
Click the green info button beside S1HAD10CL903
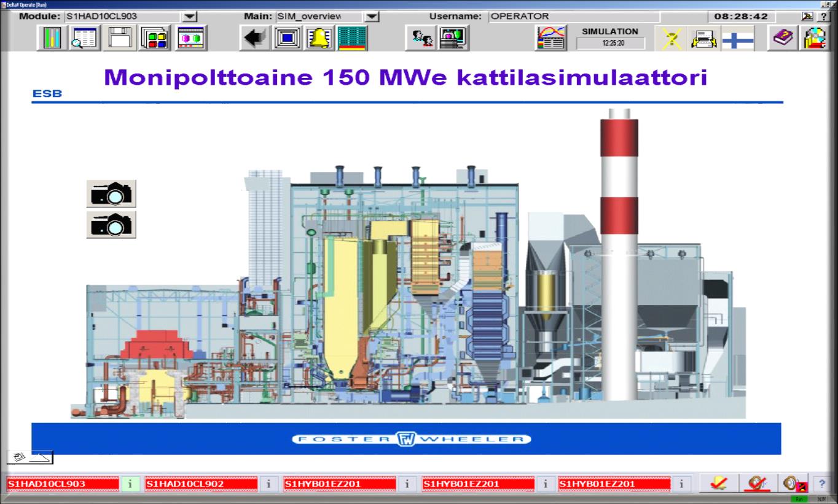point(130,484)
